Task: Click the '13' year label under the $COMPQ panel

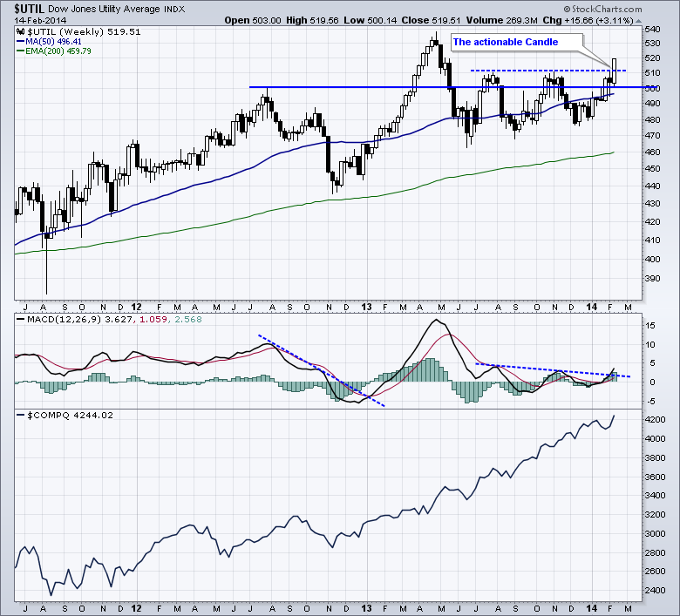Action: pos(366,608)
